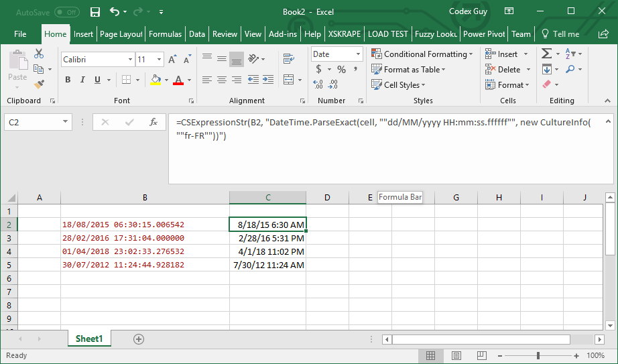618x364 pixels.
Task: Click the Align Left icon
Action: click(207, 80)
